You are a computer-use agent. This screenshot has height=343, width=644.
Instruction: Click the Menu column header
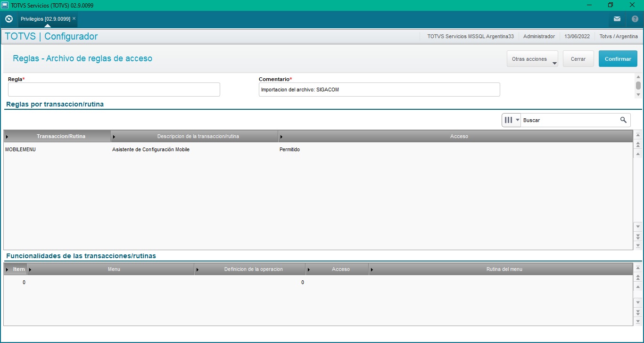coord(111,269)
